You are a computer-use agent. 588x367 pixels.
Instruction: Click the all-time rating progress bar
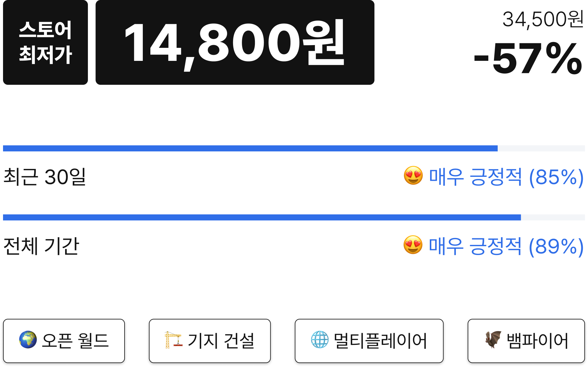coord(294,217)
